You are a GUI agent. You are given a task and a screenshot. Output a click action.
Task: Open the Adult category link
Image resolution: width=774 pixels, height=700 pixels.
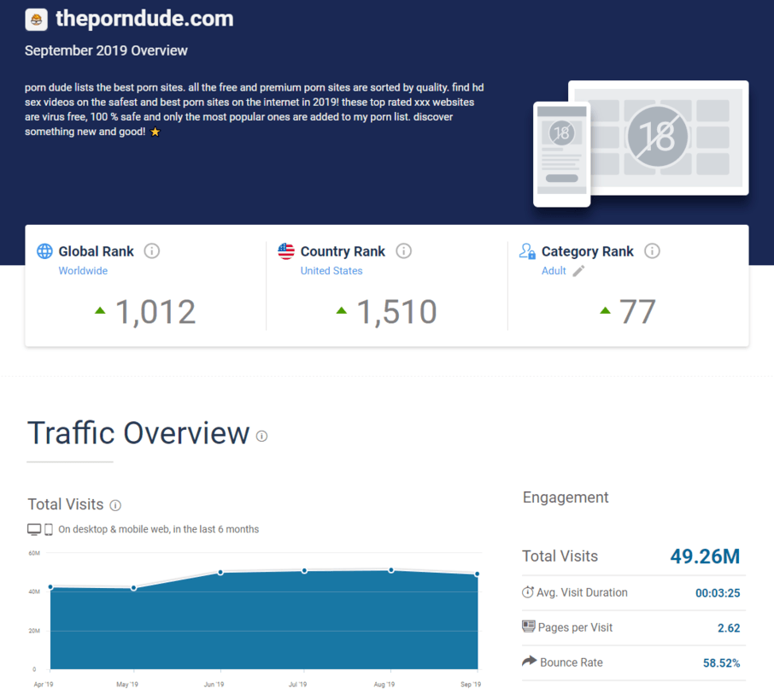(x=554, y=271)
